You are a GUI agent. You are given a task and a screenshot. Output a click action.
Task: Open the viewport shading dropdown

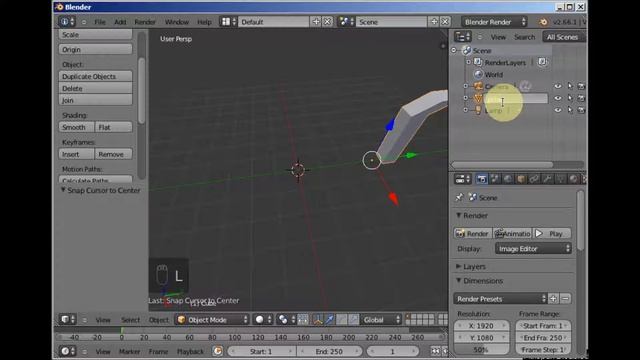(x=263, y=320)
